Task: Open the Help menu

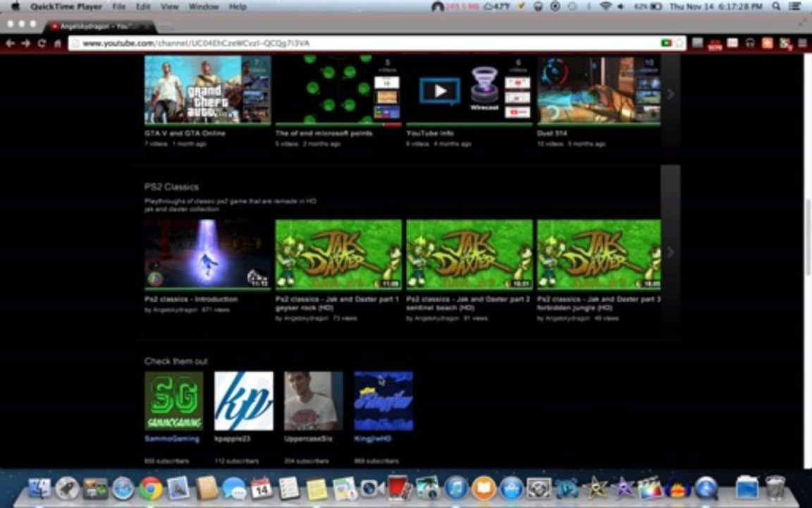Action: point(237,7)
